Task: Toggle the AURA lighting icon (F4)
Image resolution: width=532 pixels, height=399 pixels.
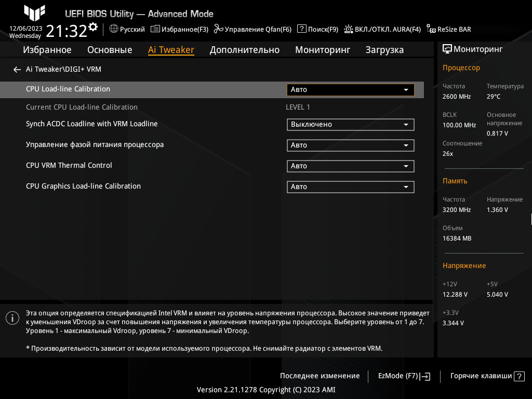Action: click(x=349, y=29)
